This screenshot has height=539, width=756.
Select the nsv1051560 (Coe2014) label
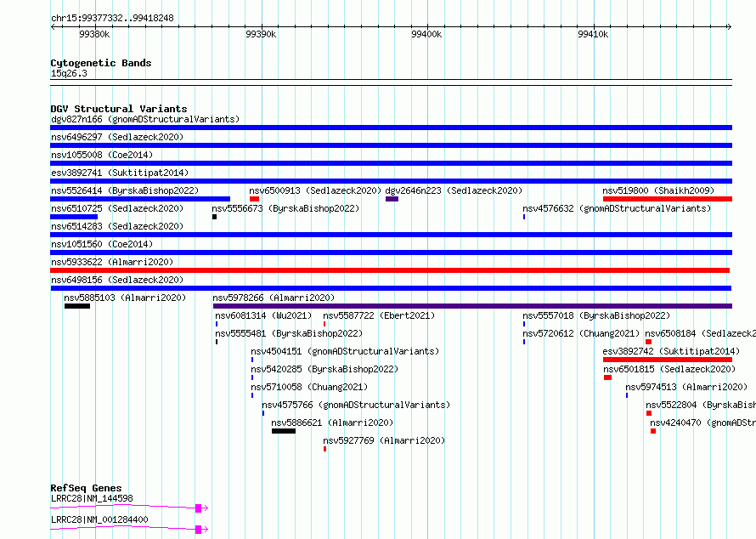click(102, 244)
